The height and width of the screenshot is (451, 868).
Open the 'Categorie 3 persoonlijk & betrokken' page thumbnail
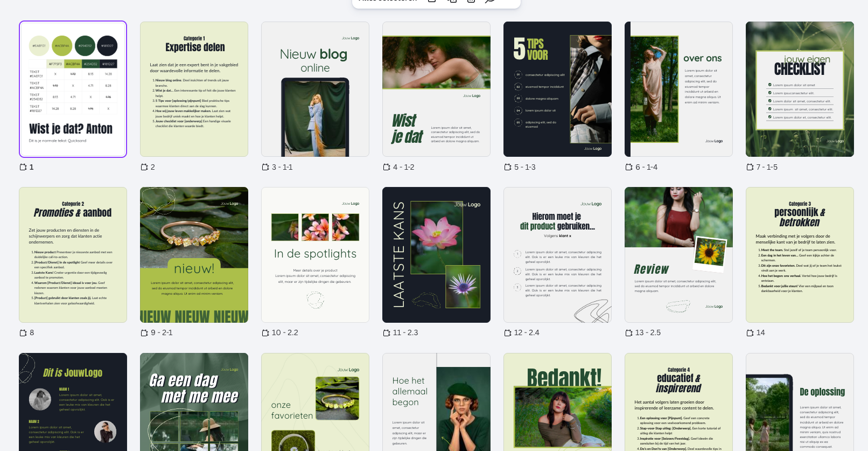(800, 255)
